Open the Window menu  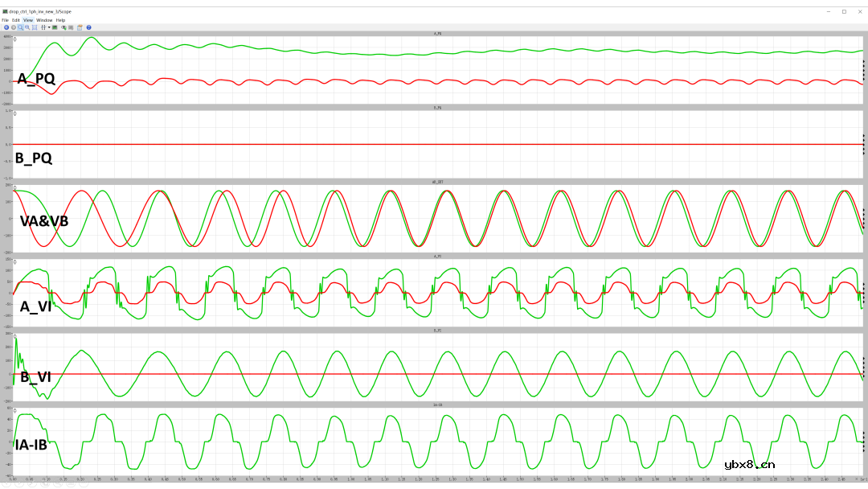tap(44, 20)
